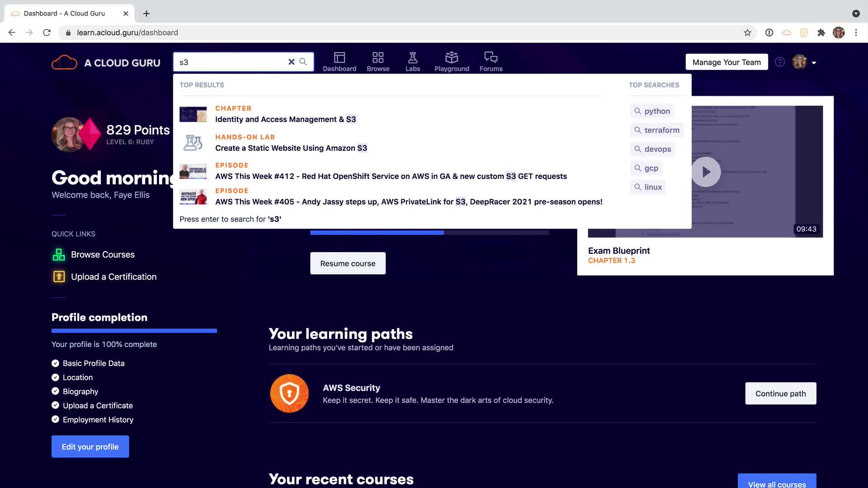Open the Dashboard nav icon

pos(339,57)
